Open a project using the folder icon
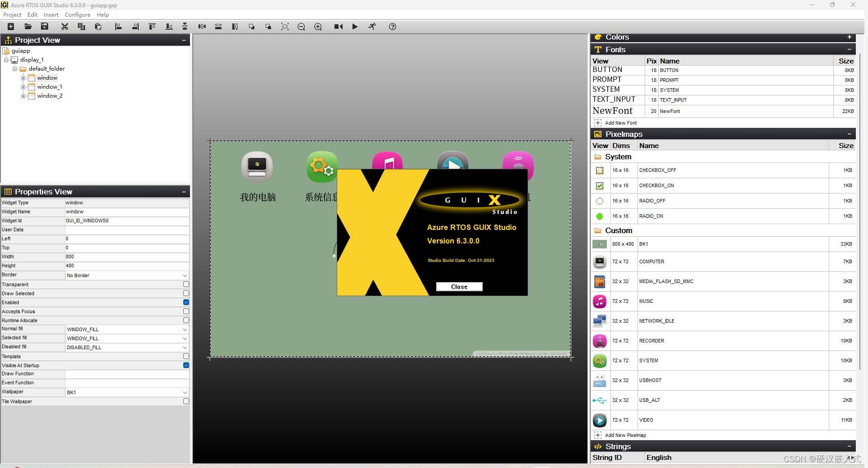The image size is (868, 468). 28,27
